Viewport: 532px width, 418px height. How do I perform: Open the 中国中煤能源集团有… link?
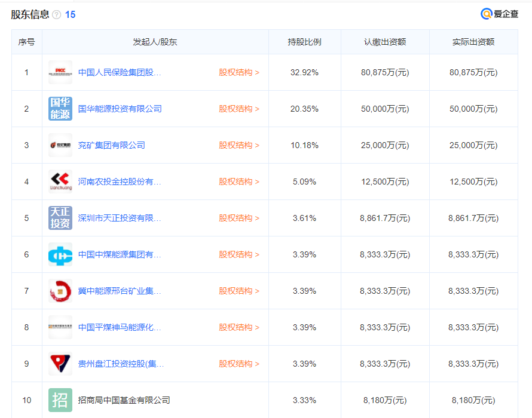coord(120,254)
